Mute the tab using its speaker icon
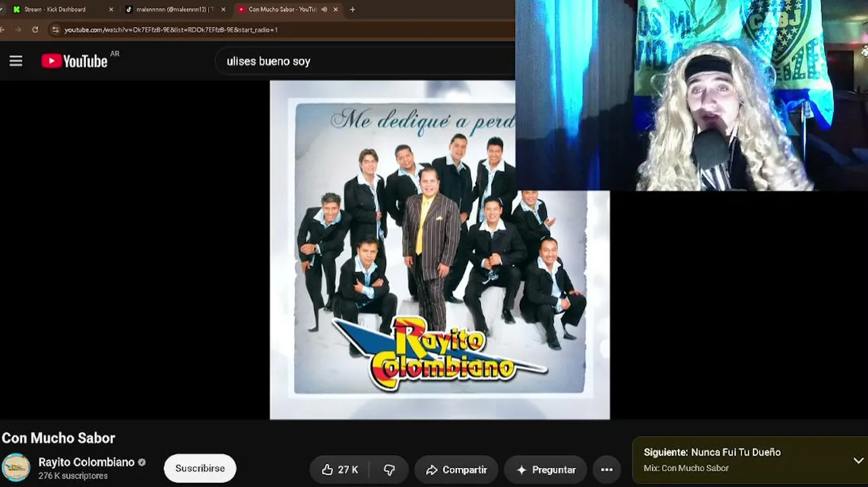This screenshot has height=487, width=868. [324, 9]
